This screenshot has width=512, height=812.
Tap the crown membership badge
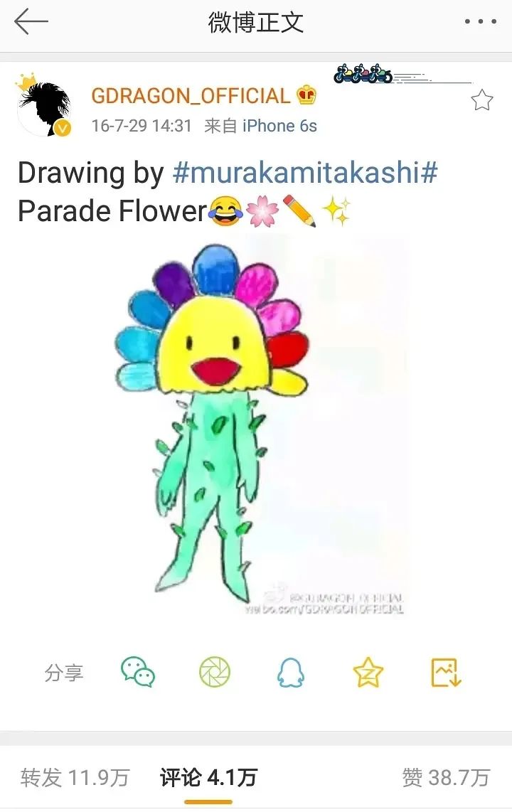[x=306, y=95]
